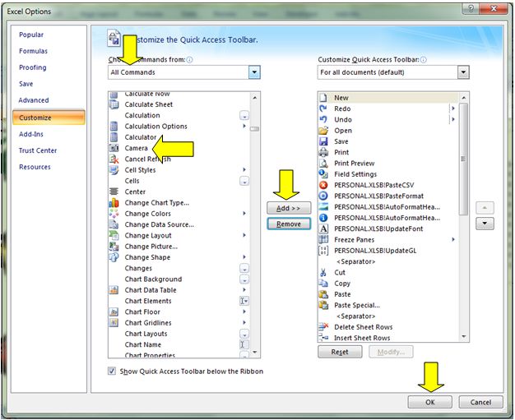Expand the Redo split-button arrow

453,108
